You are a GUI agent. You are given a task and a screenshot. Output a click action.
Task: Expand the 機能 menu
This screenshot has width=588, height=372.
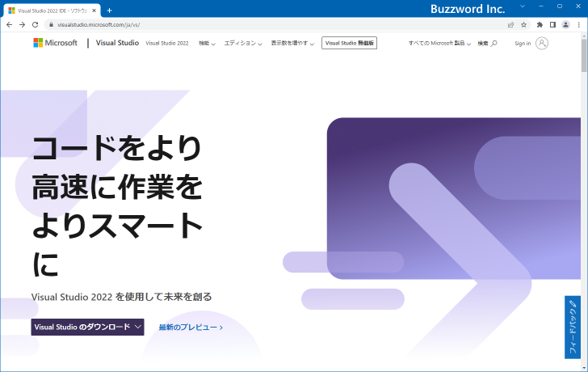pyautogui.click(x=207, y=43)
